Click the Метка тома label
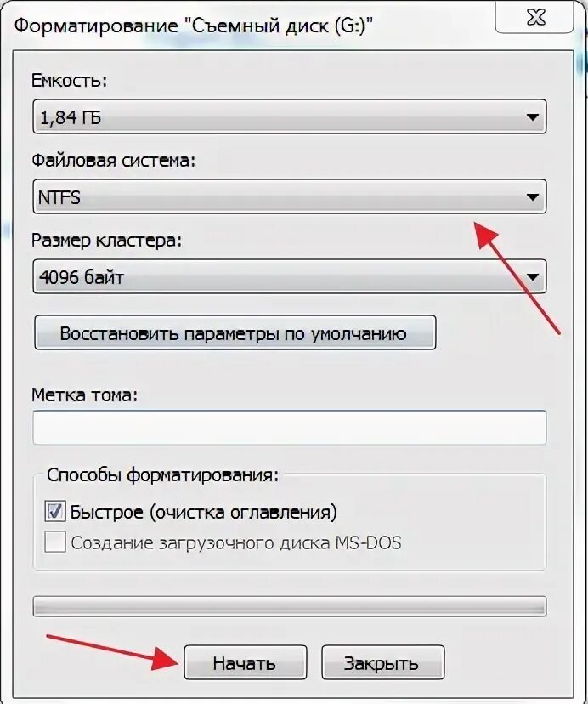 pos(84,395)
